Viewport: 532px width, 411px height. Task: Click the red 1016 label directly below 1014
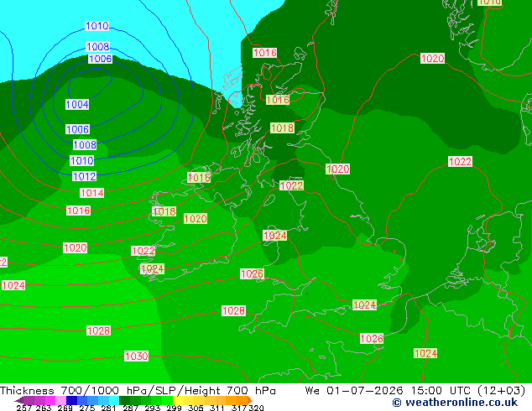pyautogui.click(x=78, y=211)
